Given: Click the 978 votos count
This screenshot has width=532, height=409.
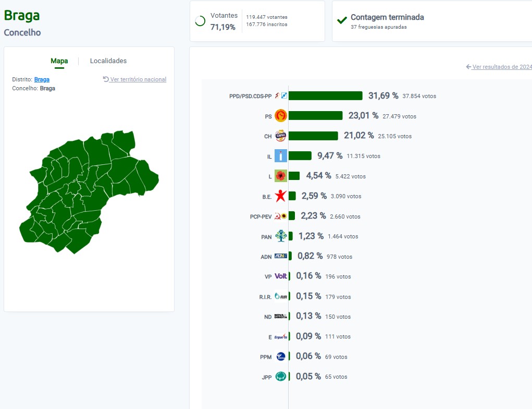Looking at the screenshot, I should tap(339, 257).
